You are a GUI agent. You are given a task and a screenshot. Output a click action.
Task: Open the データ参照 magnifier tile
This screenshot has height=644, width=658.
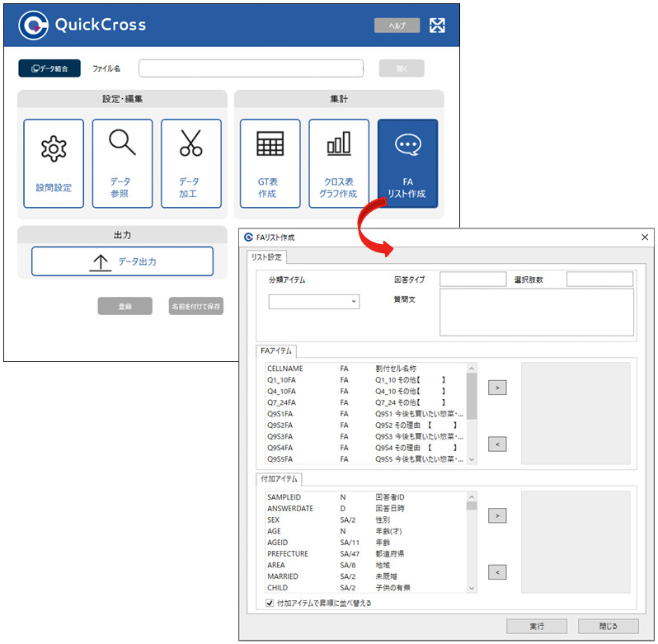pyautogui.click(x=122, y=163)
